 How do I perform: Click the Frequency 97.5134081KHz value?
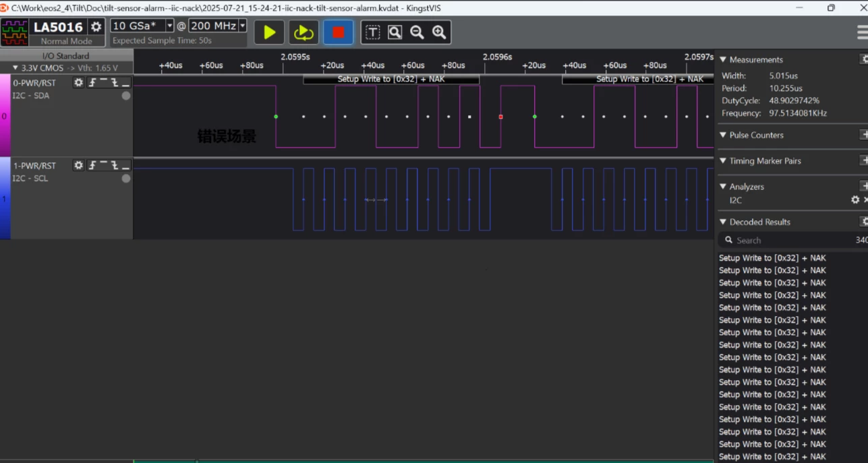click(798, 113)
